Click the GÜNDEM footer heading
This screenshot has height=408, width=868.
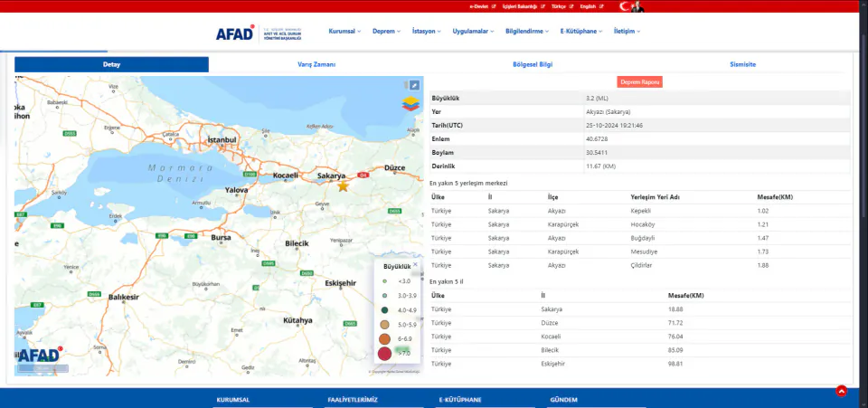tap(563, 400)
